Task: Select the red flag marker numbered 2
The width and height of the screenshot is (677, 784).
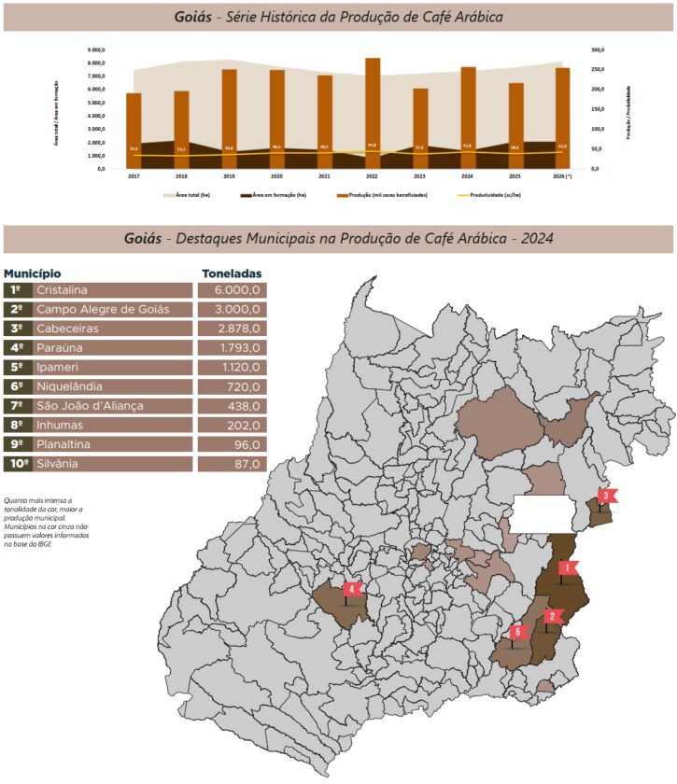Action: 552,616
